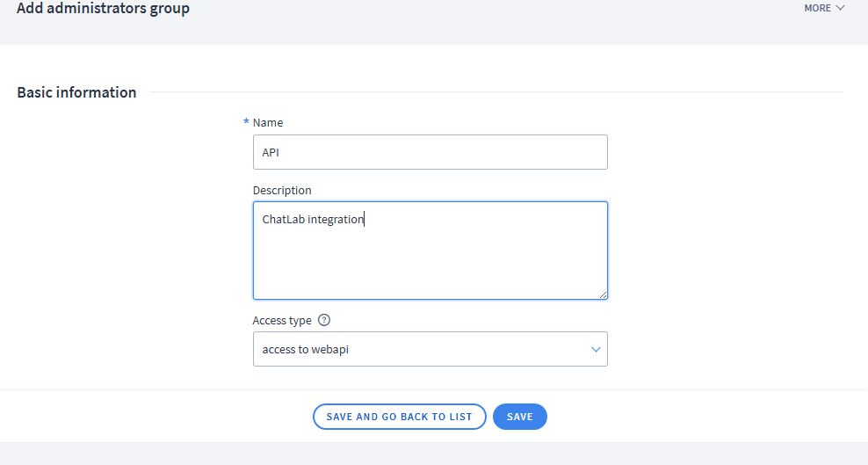This screenshot has height=465, width=868.
Task: Click SAVE AND GO BACK TO LIST
Action: coord(399,417)
